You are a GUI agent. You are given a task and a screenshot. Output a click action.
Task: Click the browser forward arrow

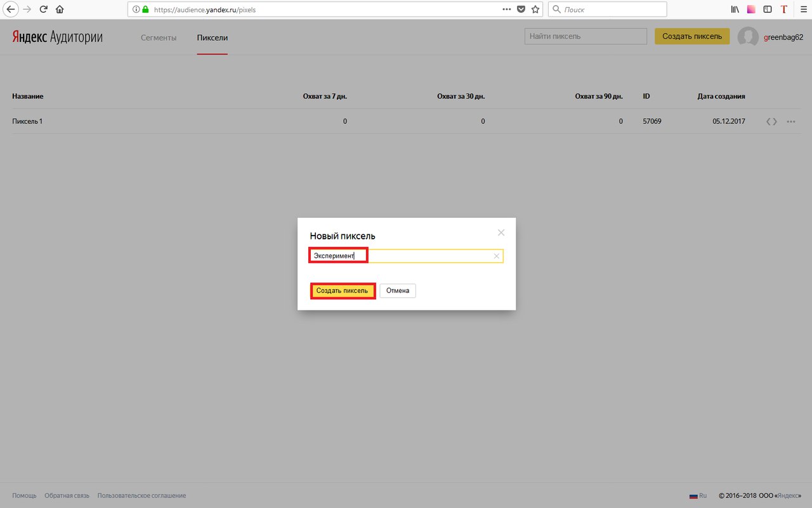(x=27, y=10)
